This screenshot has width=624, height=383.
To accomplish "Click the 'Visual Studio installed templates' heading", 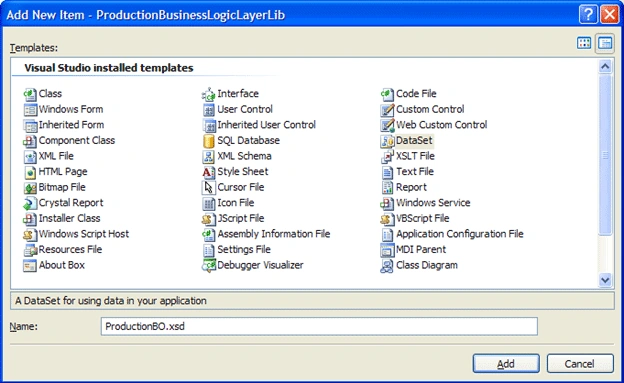I will 109,68.
